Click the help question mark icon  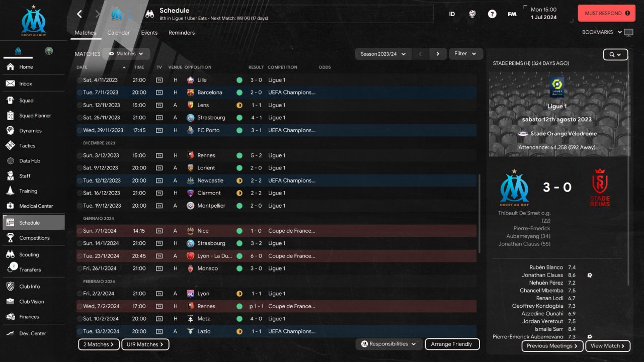click(492, 14)
